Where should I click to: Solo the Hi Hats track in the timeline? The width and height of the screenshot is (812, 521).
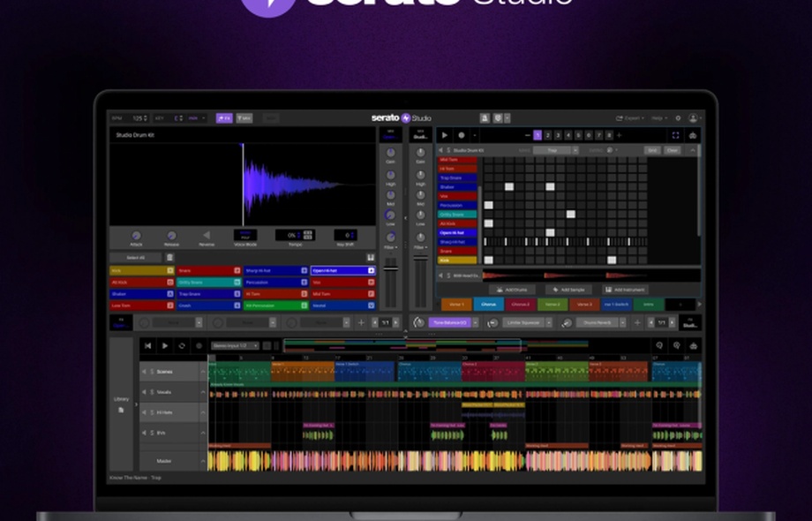click(x=151, y=412)
